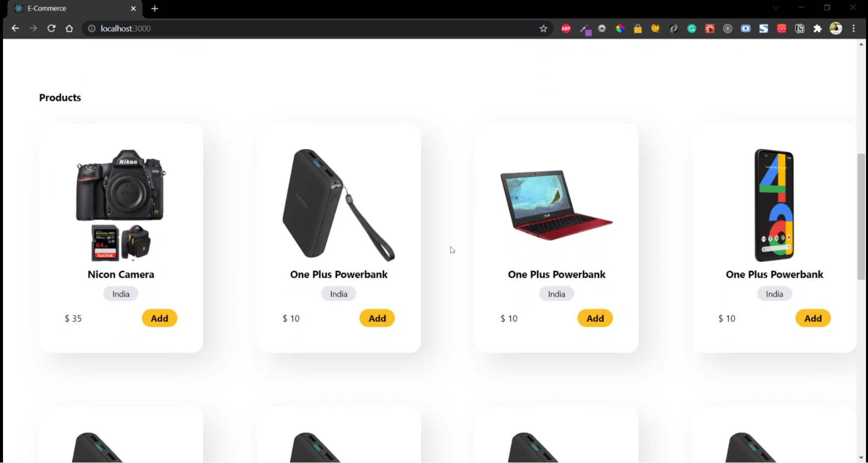Open the Chrome three-dot menu
The height and width of the screenshot is (463, 868).
tap(854, 29)
